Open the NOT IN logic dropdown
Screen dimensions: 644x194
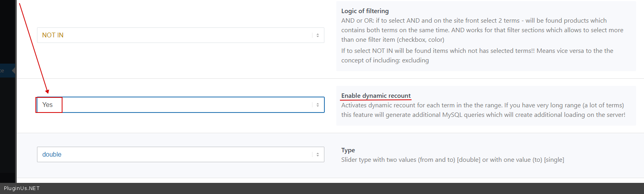[180, 35]
